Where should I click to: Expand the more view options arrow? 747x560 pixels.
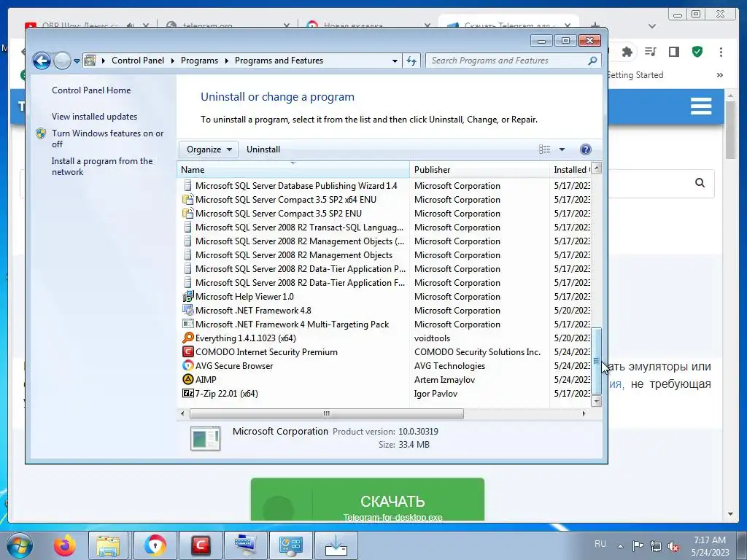[x=562, y=149]
